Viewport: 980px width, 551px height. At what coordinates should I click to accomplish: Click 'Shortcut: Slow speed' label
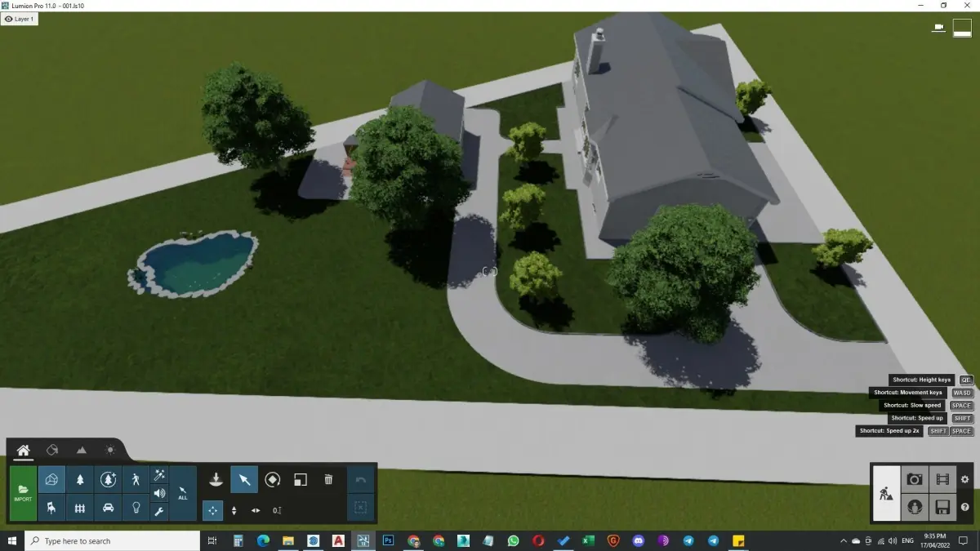[913, 405]
